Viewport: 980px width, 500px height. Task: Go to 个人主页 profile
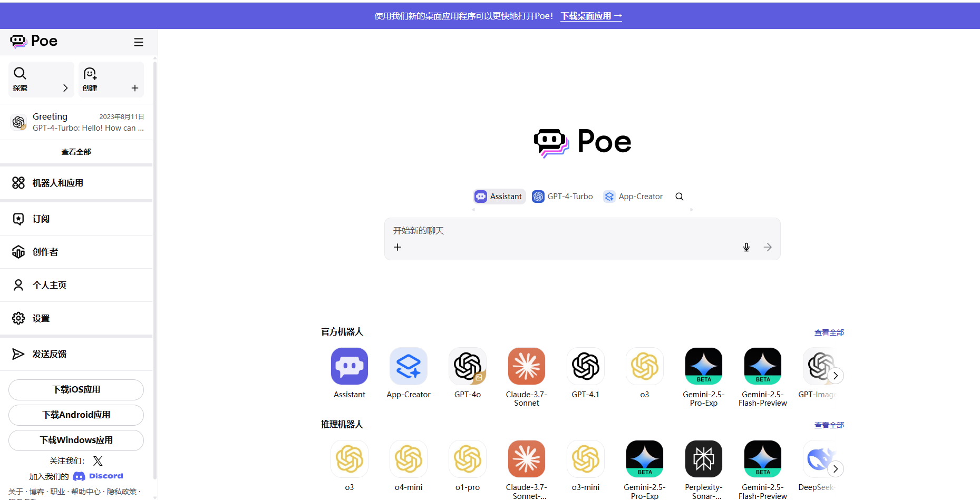[76, 285]
